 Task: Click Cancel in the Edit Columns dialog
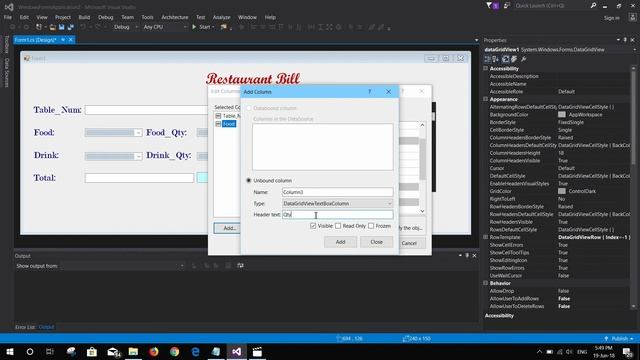[x=409, y=243]
